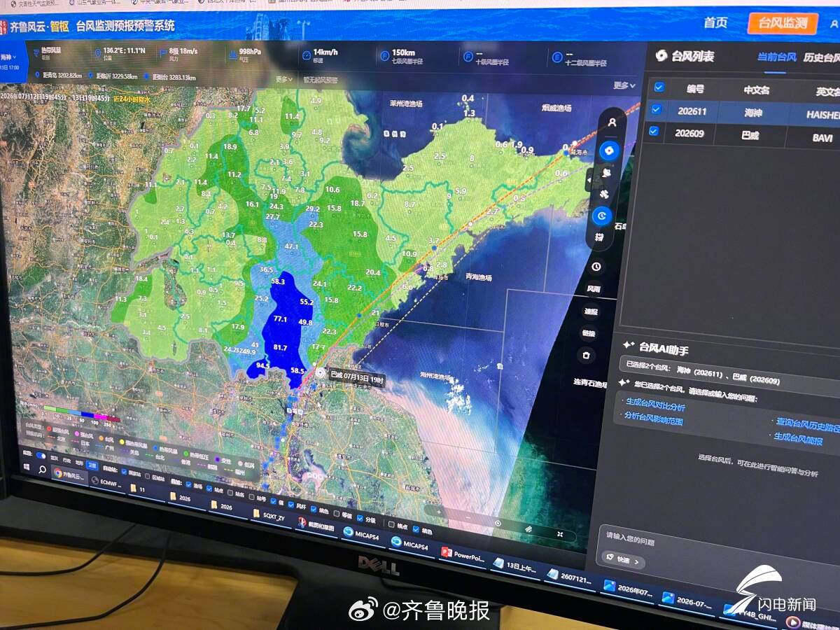Click the 快速 button below question input
Image resolution: width=840 pixels, height=630 pixels.
coord(623,559)
